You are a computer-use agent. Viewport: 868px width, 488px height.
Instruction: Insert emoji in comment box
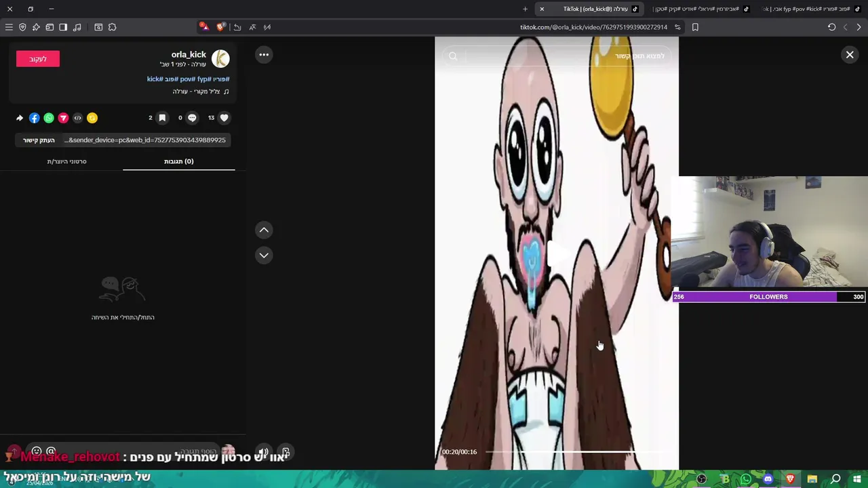[37, 451]
